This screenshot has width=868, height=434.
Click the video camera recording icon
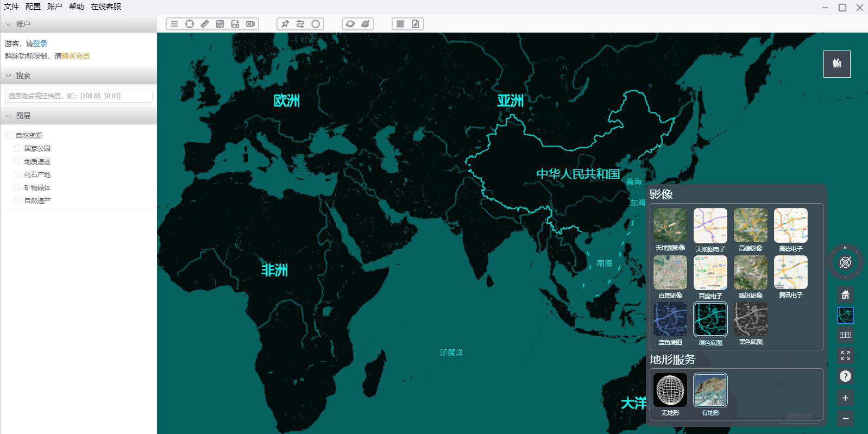click(x=250, y=24)
